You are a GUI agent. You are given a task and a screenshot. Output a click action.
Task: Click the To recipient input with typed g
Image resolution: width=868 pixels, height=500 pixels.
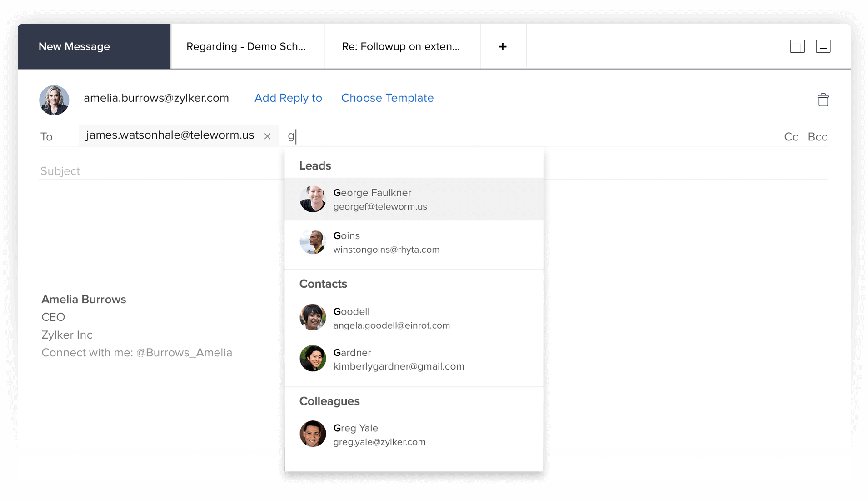[x=409, y=136]
